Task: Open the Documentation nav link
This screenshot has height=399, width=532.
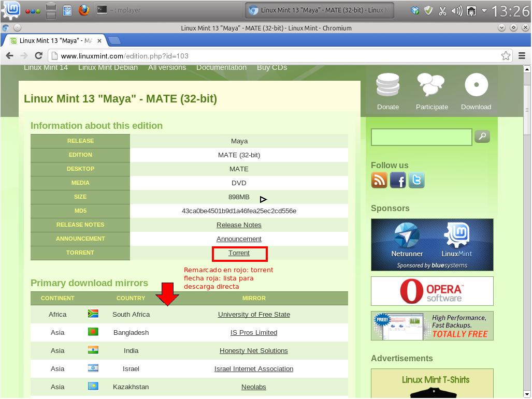Action: click(x=221, y=67)
